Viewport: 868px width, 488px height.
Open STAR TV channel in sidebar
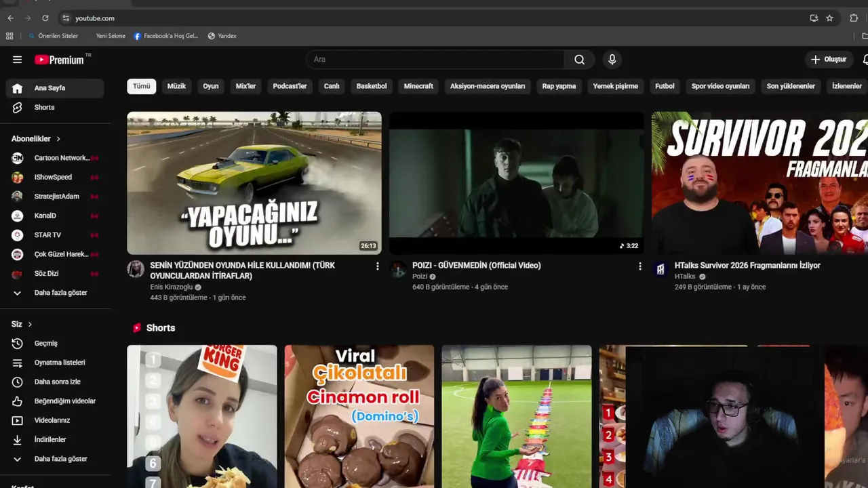click(x=55, y=235)
